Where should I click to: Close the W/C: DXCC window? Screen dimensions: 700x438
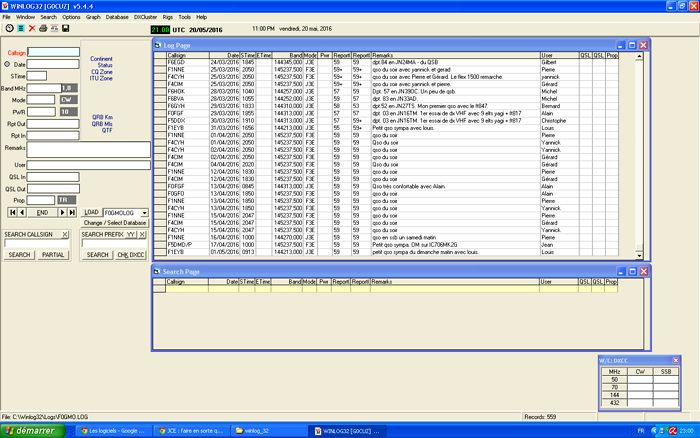click(675, 360)
